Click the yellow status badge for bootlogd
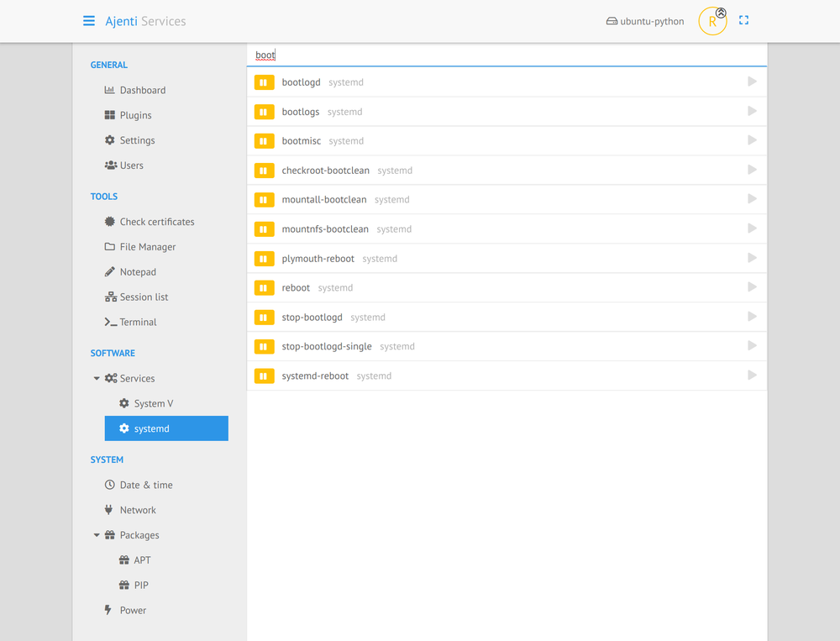Viewport: 840px width, 641px height. tap(264, 82)
